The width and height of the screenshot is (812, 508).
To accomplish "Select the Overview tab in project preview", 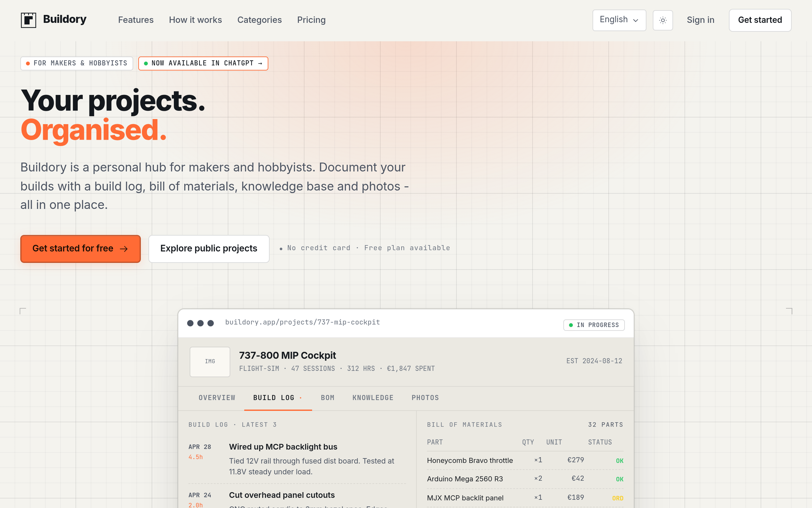I will [217, 398].
